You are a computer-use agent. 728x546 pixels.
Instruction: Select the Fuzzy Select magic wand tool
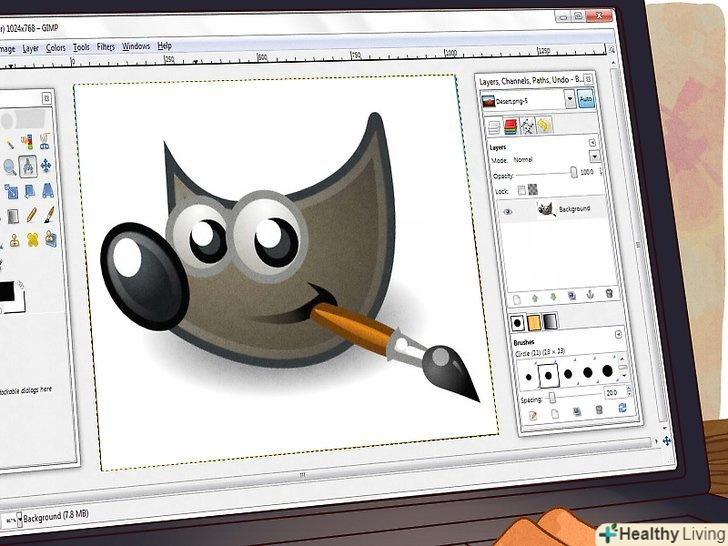click(x=8, y=142)
